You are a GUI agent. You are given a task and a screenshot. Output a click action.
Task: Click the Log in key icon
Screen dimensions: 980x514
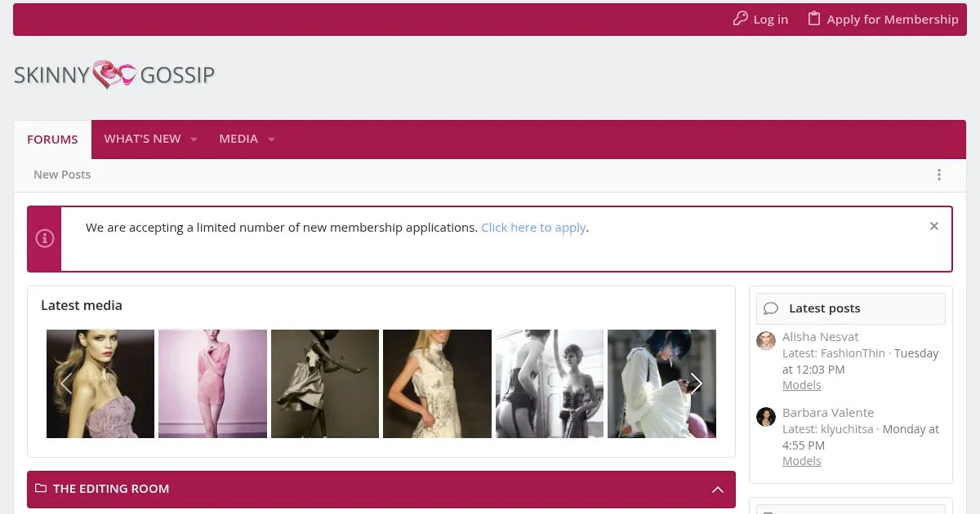740,18
